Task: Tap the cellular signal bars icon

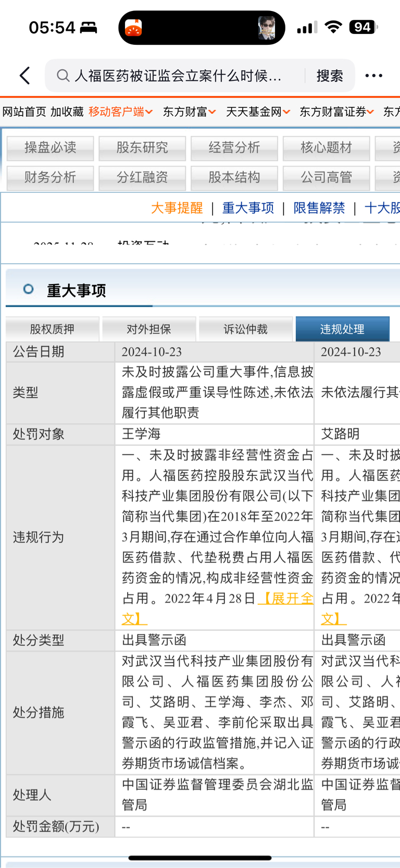Action: click(x=307, y=28)
